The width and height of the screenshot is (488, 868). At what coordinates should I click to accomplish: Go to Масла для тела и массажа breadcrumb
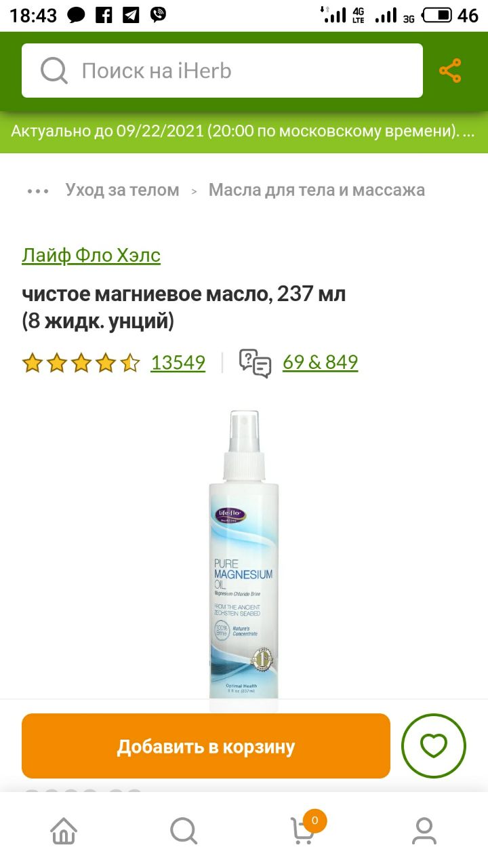click(x=317, y=190)
